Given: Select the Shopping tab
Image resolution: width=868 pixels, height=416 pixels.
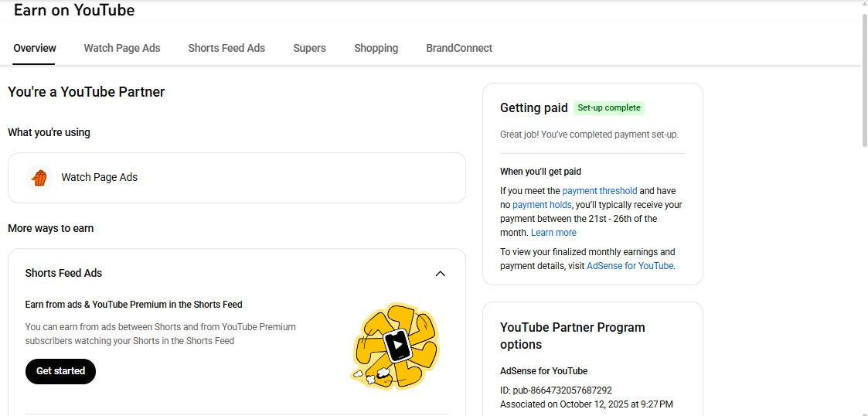Looking at the screenshot, I should coord(376,48).
